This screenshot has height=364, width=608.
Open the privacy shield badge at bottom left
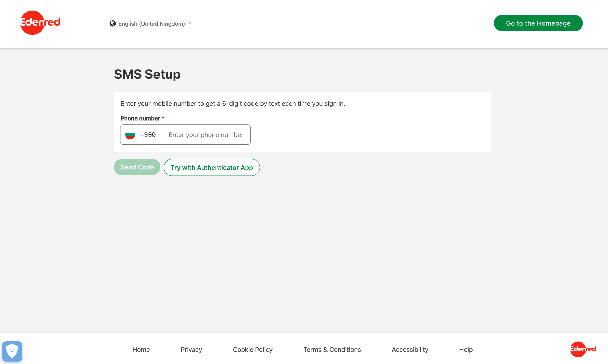tap(12, 351)
